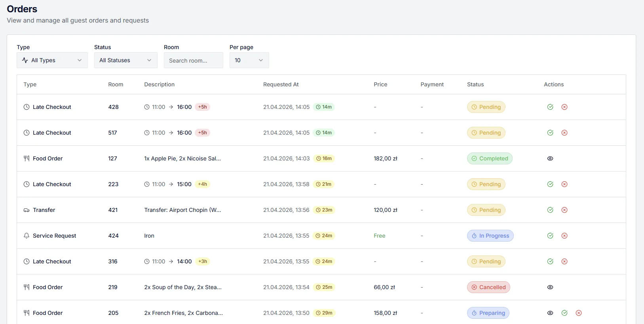Click the Price column header
644x324 pixels.
coord(380,84)
